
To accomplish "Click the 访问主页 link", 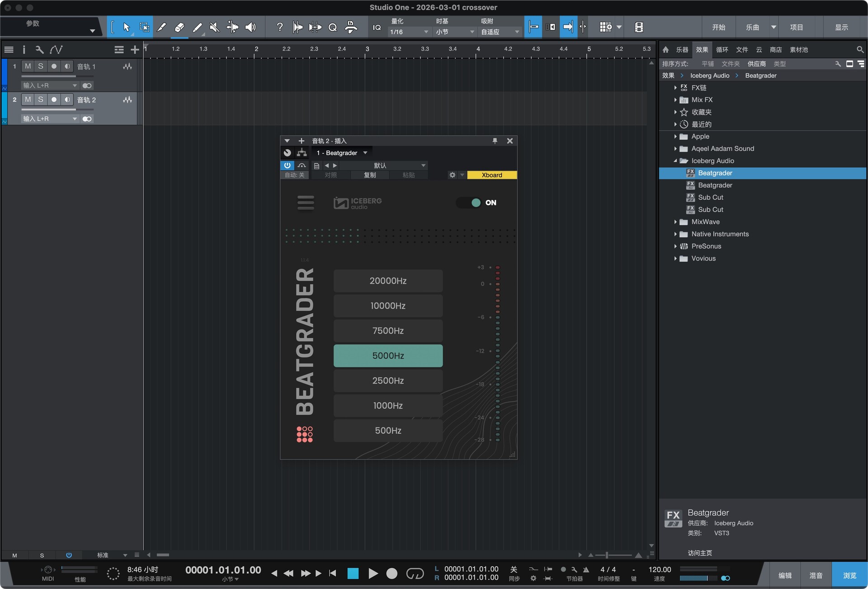I will 700,553.
